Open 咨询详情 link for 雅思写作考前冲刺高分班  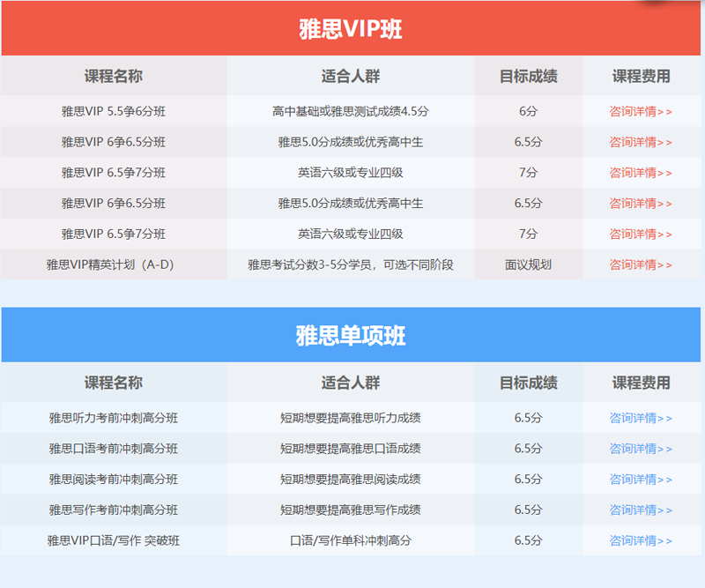[x=641, y=510]
